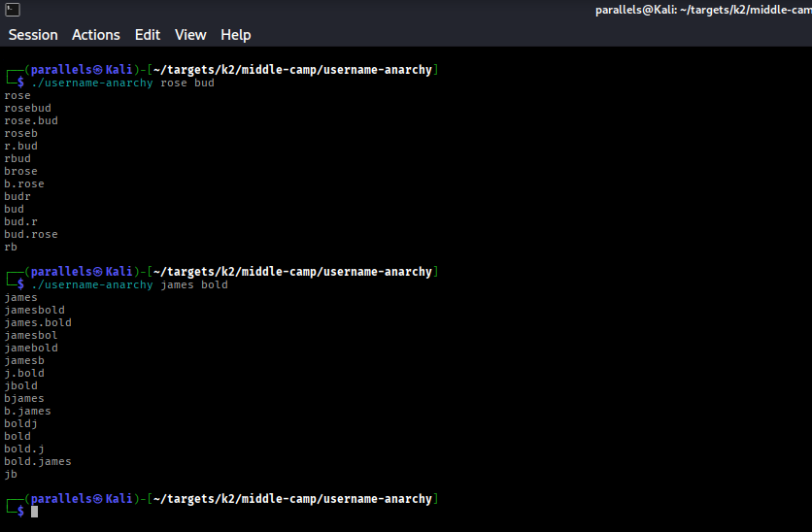Select the 'bud.rose' output line

click(x=31, y=235)
